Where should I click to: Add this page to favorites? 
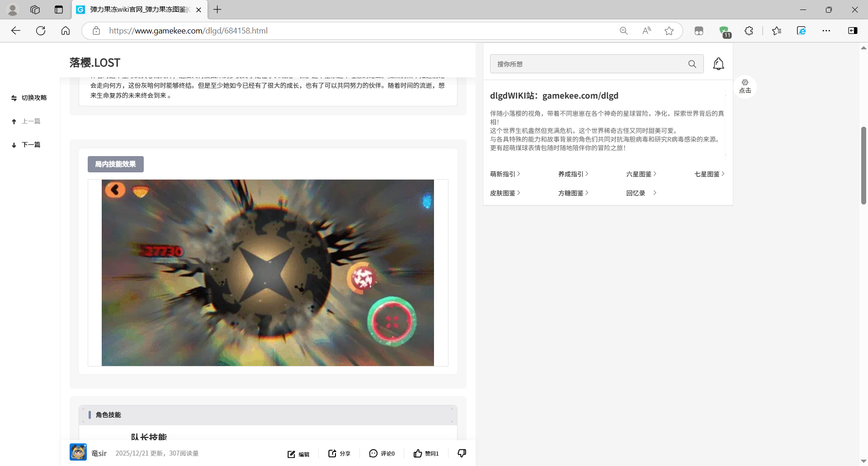click(669, 31)
